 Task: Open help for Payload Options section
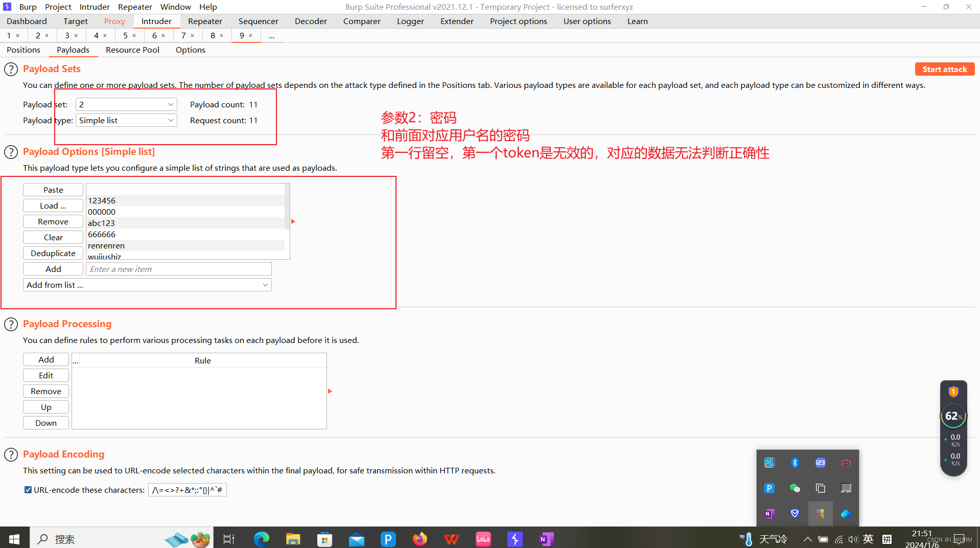click(11, 152)
